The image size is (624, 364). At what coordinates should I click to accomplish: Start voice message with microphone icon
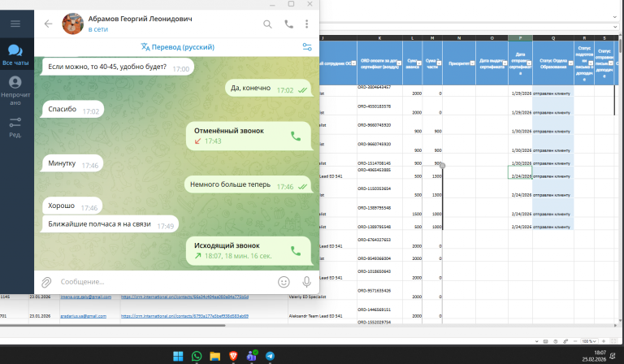click(306, 282)
